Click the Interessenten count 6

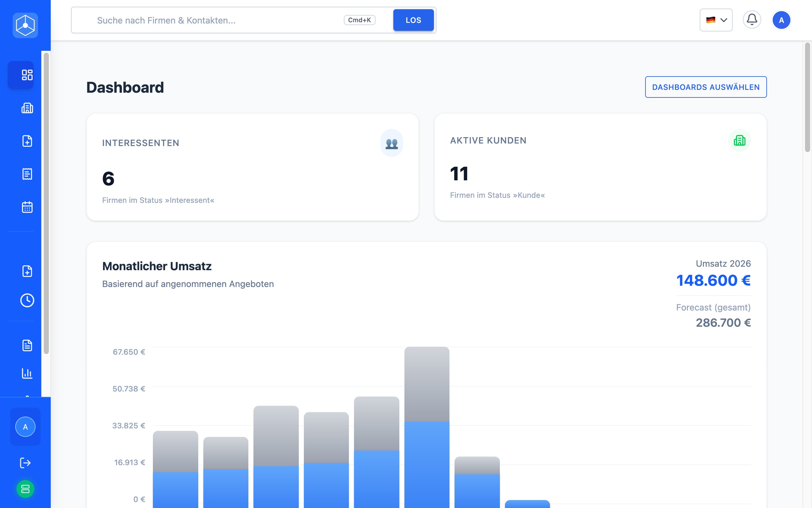[x=108, y=178]
